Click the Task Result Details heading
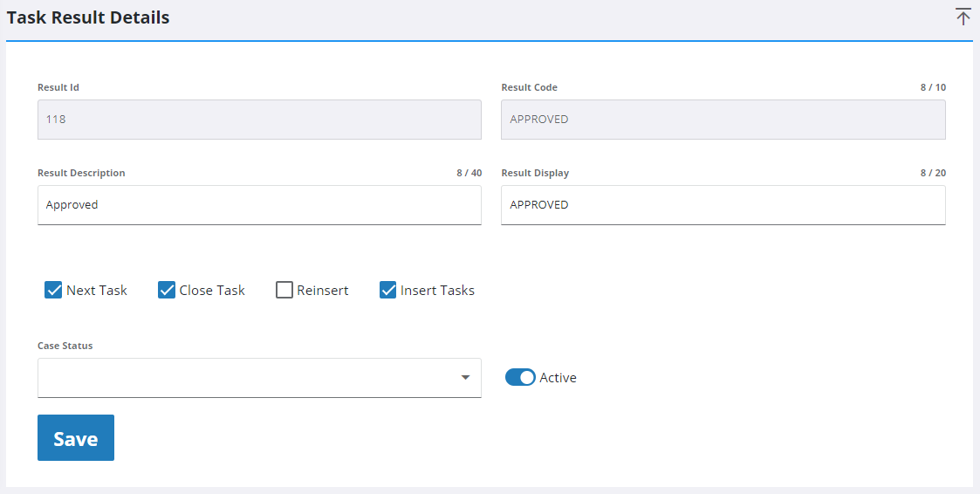This screenshot has height=494, width=980. 88,17
